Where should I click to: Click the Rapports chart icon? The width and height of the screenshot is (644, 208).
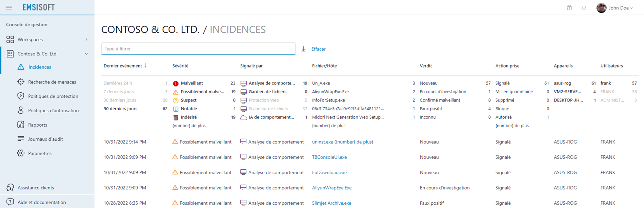coord(21,125)
